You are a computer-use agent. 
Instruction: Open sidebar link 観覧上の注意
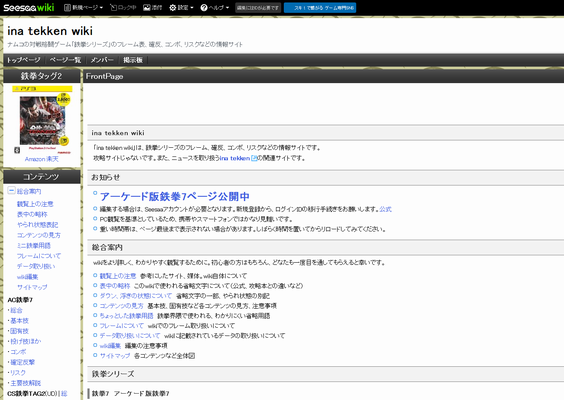point(35,204)
